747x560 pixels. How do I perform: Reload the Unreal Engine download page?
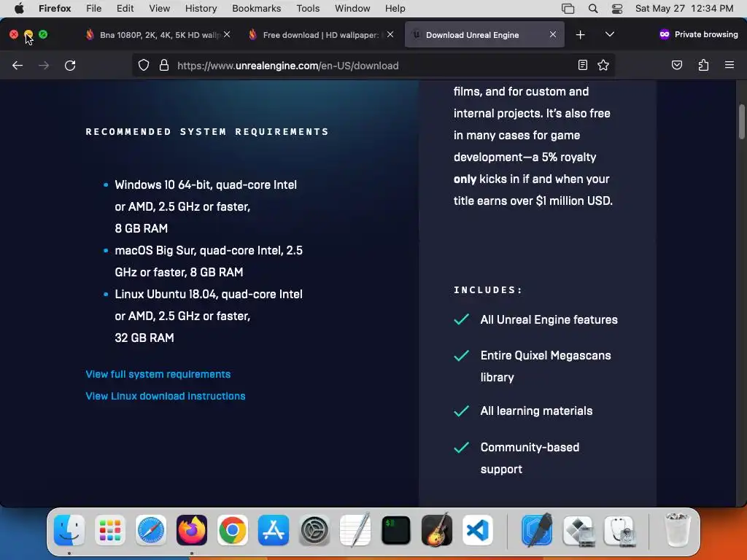pos(70,65)
